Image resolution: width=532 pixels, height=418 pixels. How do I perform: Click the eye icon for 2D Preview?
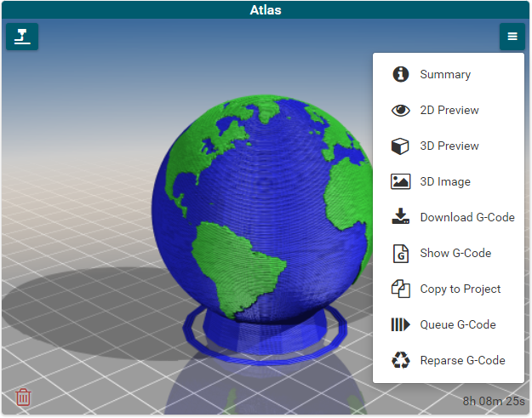(401, 110)
